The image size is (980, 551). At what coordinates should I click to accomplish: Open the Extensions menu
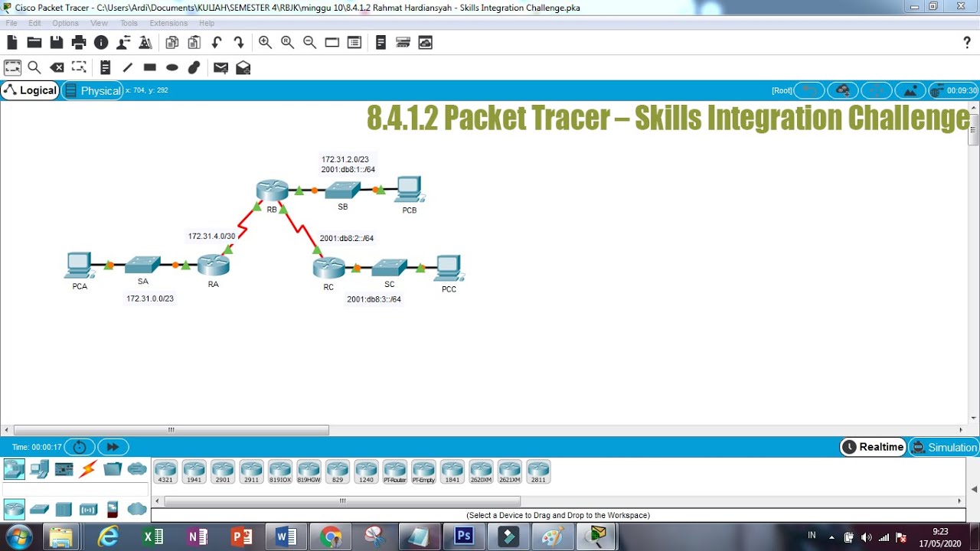[168, 23]
